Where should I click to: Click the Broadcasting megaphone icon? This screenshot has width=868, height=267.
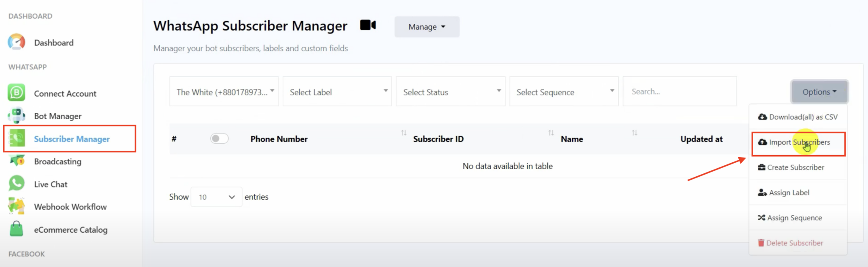17,161
